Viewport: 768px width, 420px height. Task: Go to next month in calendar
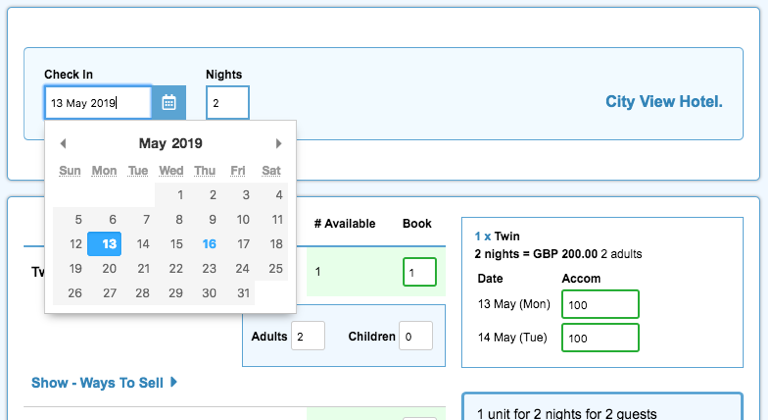[279, 144]
